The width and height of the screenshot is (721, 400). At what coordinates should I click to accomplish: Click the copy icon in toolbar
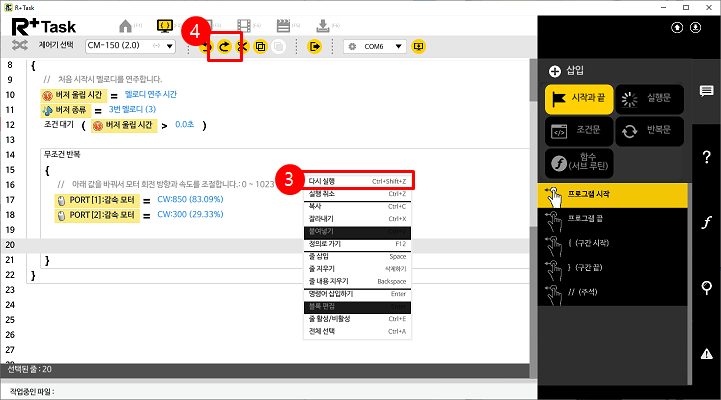(260, 47)
